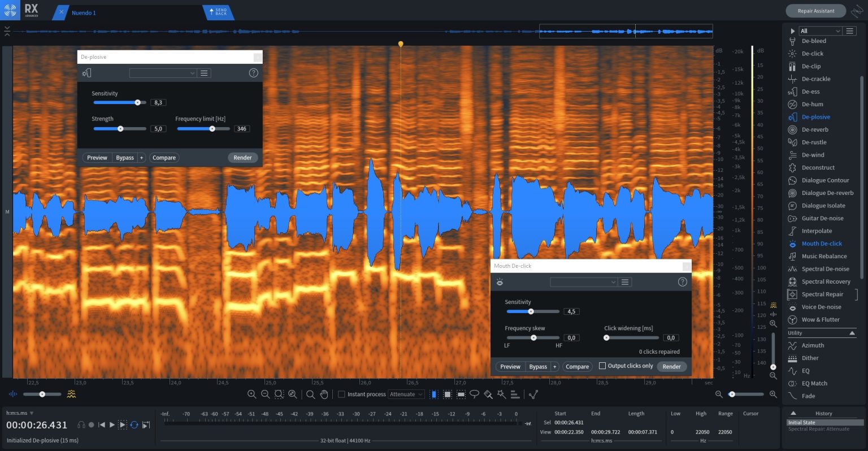
Task: Open the De-bleed module
Action: point(814,41)
